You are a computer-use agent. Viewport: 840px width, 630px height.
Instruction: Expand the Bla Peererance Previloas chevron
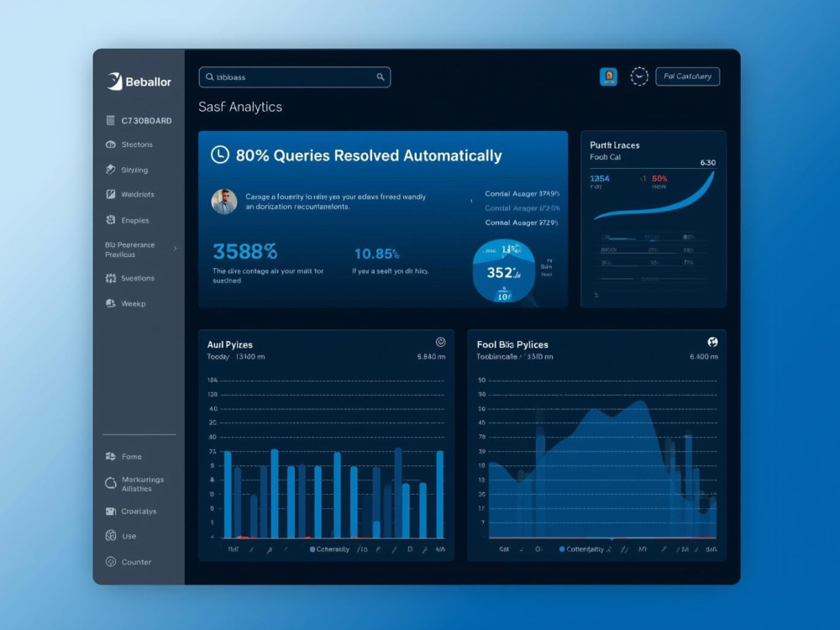click(176, 249)
